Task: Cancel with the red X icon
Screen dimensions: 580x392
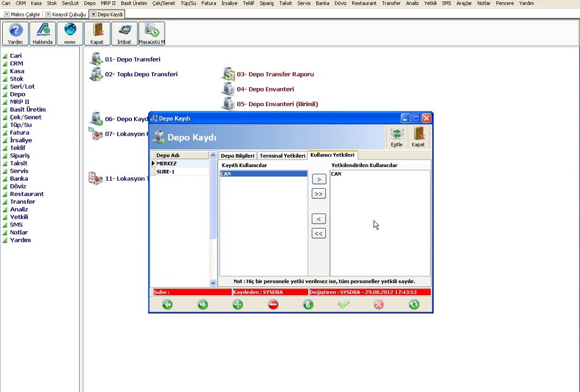Action: [378, 304]
